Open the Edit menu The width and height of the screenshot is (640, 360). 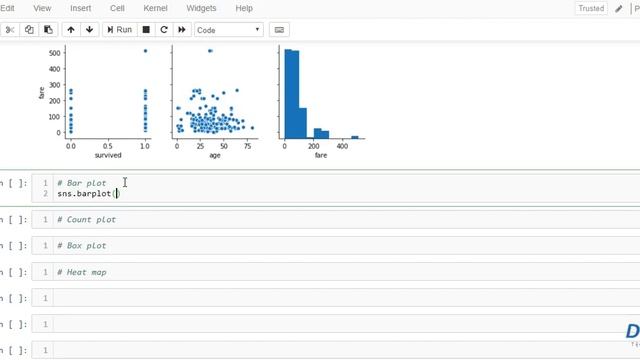tap(7, 8)
